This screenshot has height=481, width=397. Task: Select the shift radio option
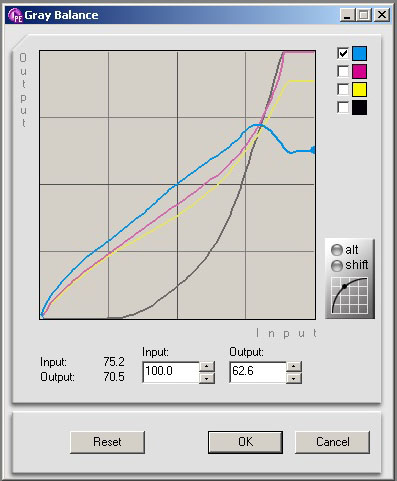336,265
